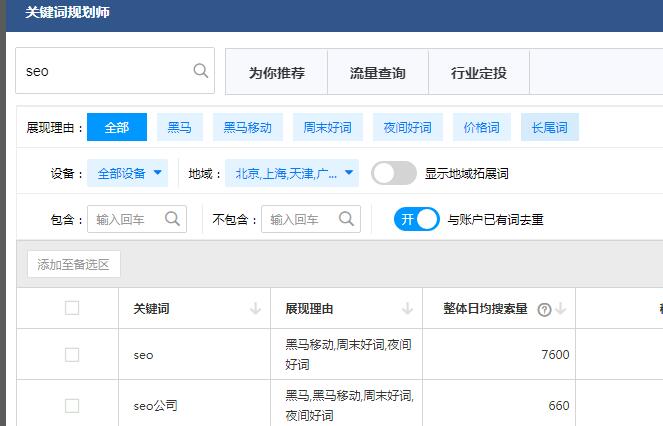Filter by 黑马移动 reason tag
The width and height of the screenshot is (663, 426).
(x=246, y=127)
